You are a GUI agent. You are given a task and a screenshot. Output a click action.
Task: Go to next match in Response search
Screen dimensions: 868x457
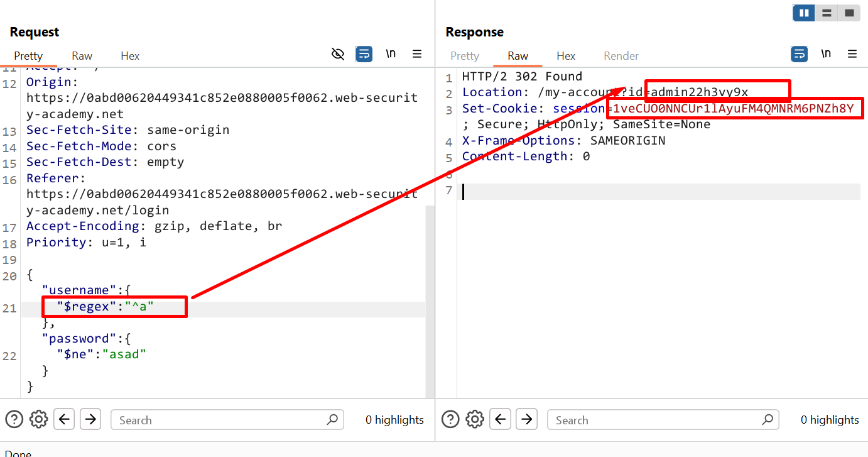point(527,419)
